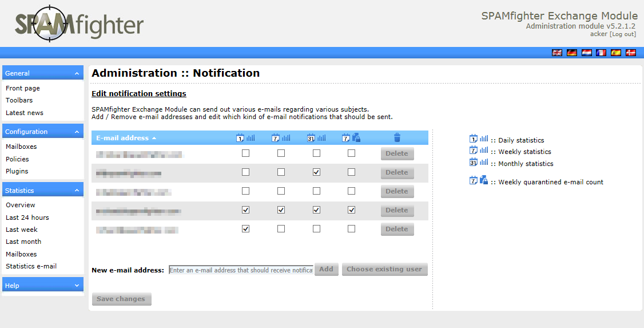
Task: Collapse the Statistics sidebar section
Action: (x=77, y=190)
